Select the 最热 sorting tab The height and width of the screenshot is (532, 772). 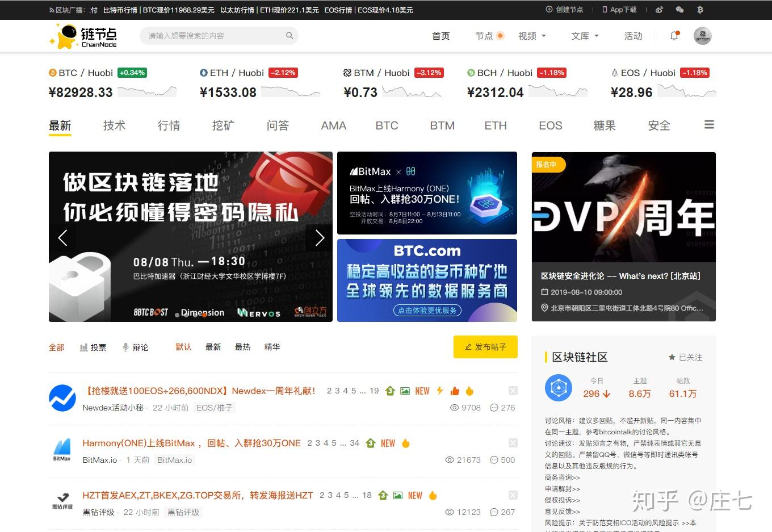[242, 347]
